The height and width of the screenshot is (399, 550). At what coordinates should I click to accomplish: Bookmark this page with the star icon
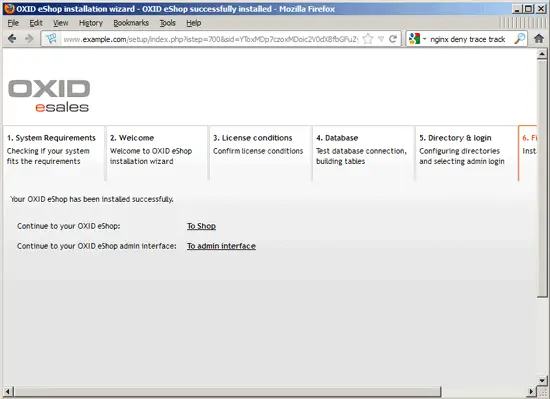(x=368, y=39)
